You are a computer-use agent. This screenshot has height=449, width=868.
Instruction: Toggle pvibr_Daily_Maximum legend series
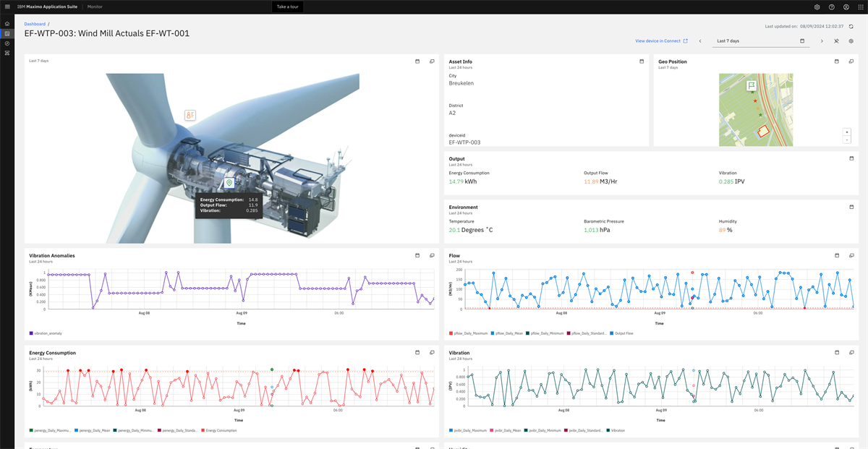(467, 430)
